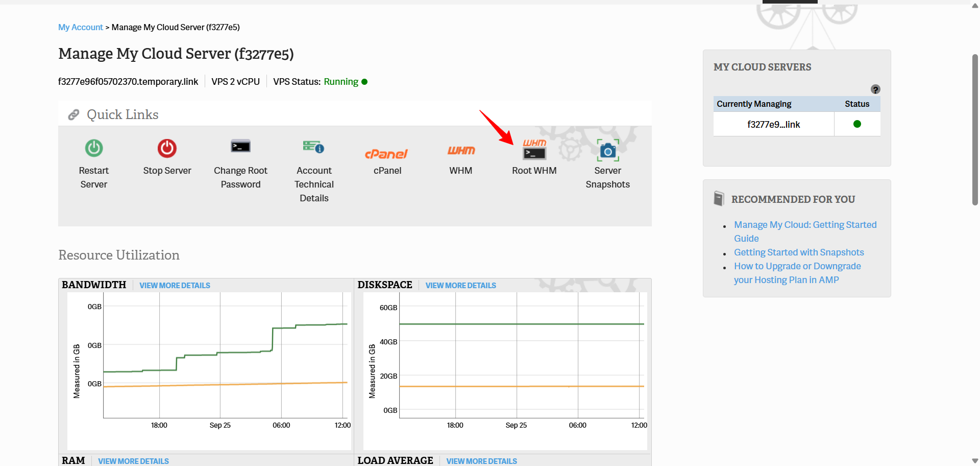Open Change Root Password terminal icon
Screen dimensions: 980x466
click(240, 146)
